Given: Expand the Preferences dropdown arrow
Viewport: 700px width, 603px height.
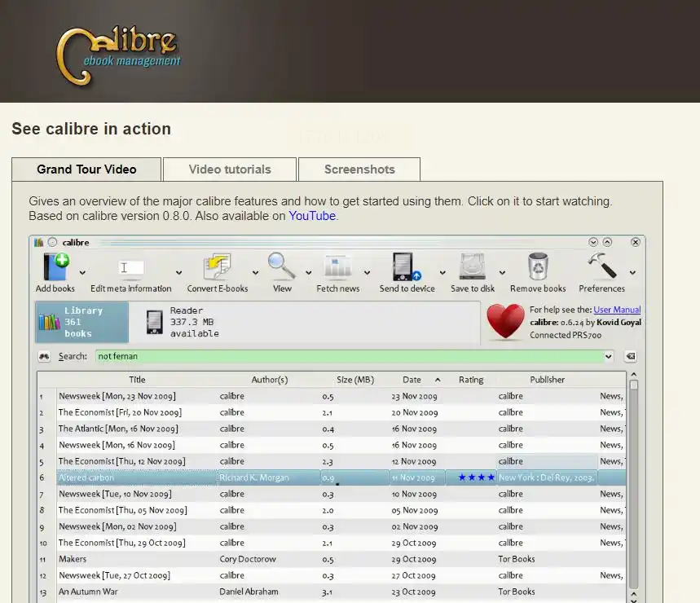Looking at the screenshot, I should [632, 272].
